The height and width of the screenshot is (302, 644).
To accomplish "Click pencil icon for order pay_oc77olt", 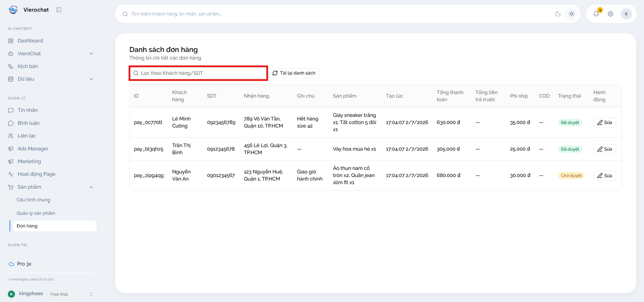I will 600,122.
